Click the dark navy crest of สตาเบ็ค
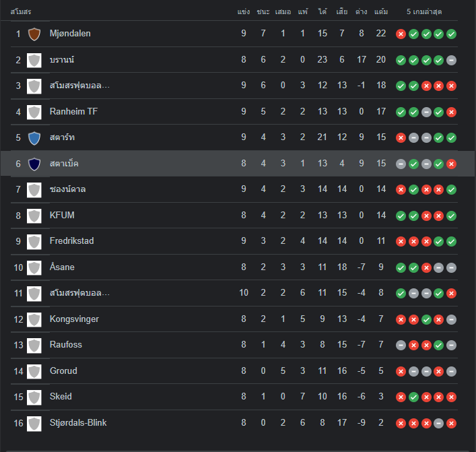 click(34, 164)
